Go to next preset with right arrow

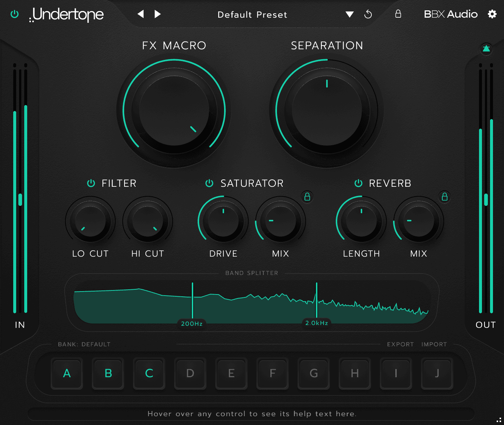[158, 14]
